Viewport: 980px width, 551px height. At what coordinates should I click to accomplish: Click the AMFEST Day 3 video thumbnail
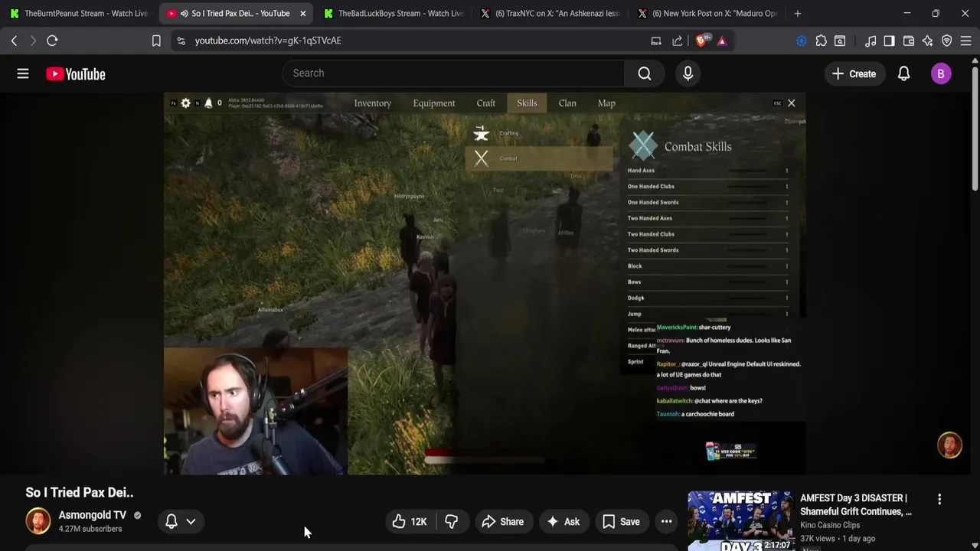[740, 521]
